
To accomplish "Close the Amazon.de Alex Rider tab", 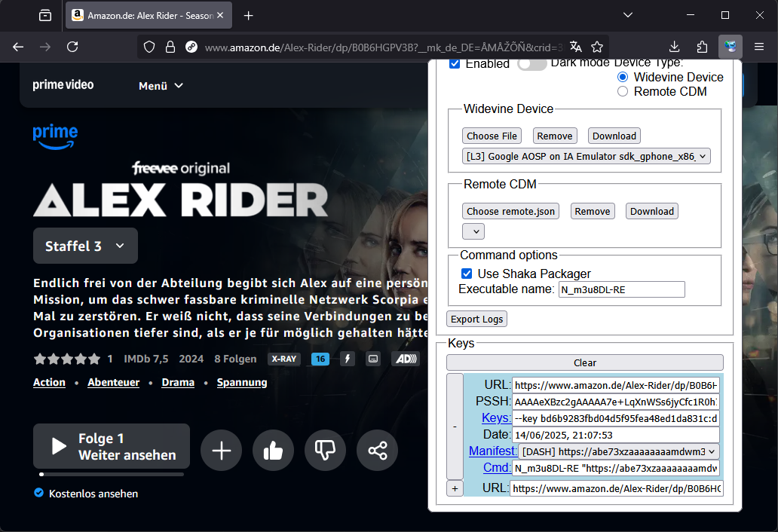I will (x=220, y=15).
